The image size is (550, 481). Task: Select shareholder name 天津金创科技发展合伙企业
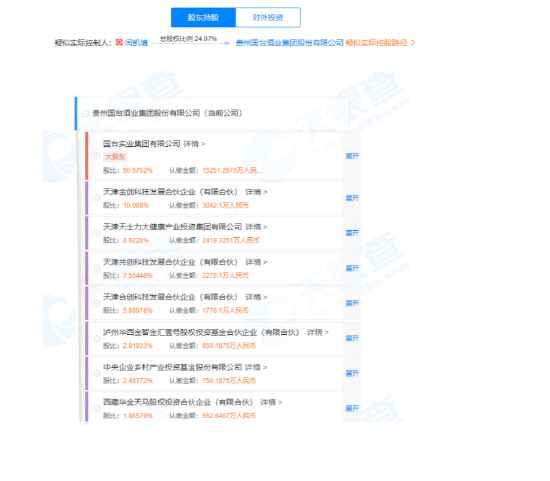[170, 192]
